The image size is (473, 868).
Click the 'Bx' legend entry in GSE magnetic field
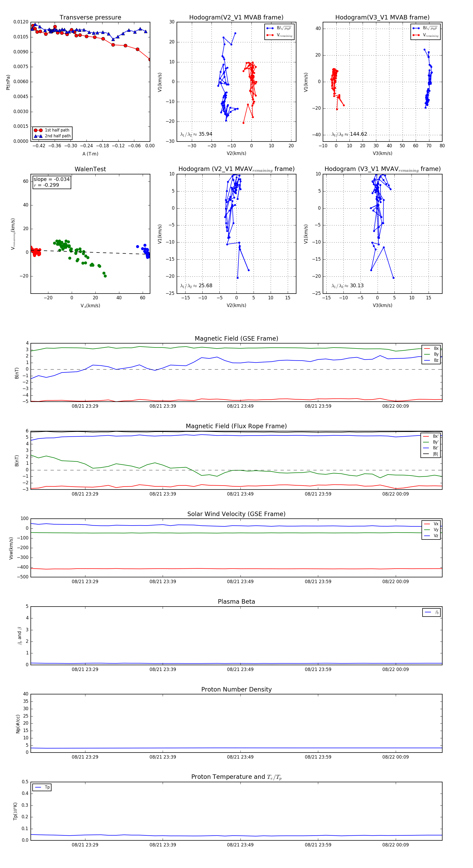pyautogui.click(x=431, y=349)
